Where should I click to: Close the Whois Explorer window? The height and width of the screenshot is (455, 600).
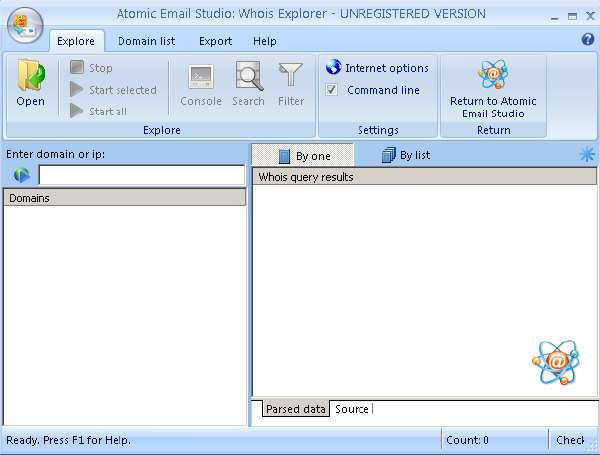click(590, 16)
